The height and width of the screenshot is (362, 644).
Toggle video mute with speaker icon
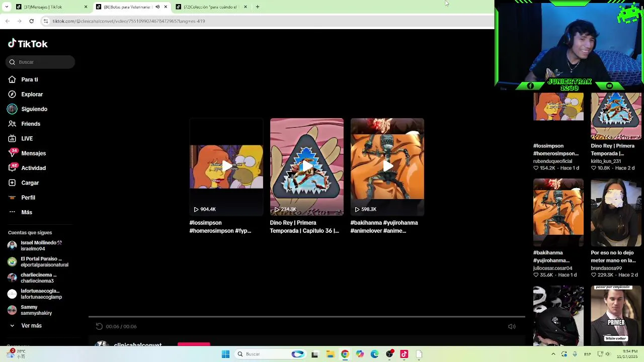point(512,326)
